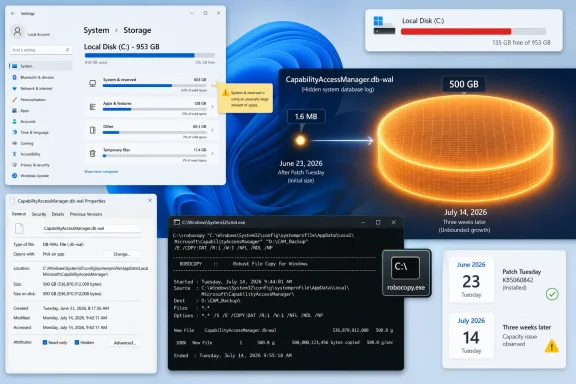Screen dimensions: 576x384
Task: Click the yellow warning triangle beside Three weeks later
Action: pos(552,346)
